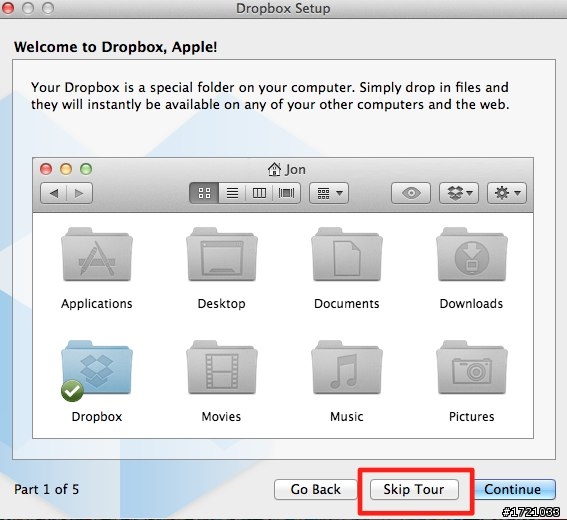Select the Downloads folder icon
The image size is (567, 520).
pos(472,255)
